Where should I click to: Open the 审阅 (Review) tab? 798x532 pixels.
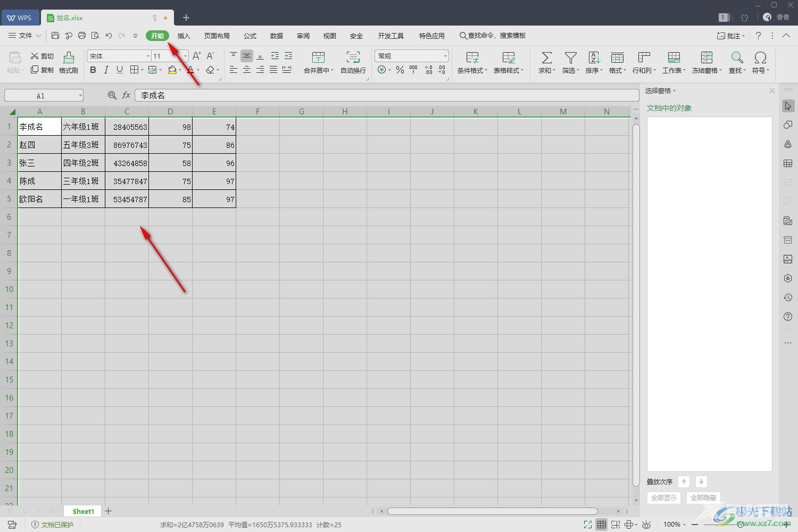[x=303, y=36]
